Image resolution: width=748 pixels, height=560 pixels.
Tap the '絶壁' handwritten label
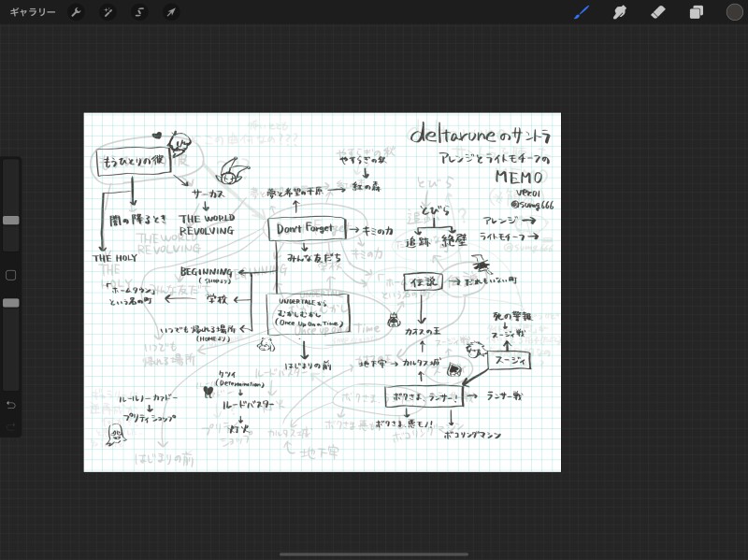(453, 240)
